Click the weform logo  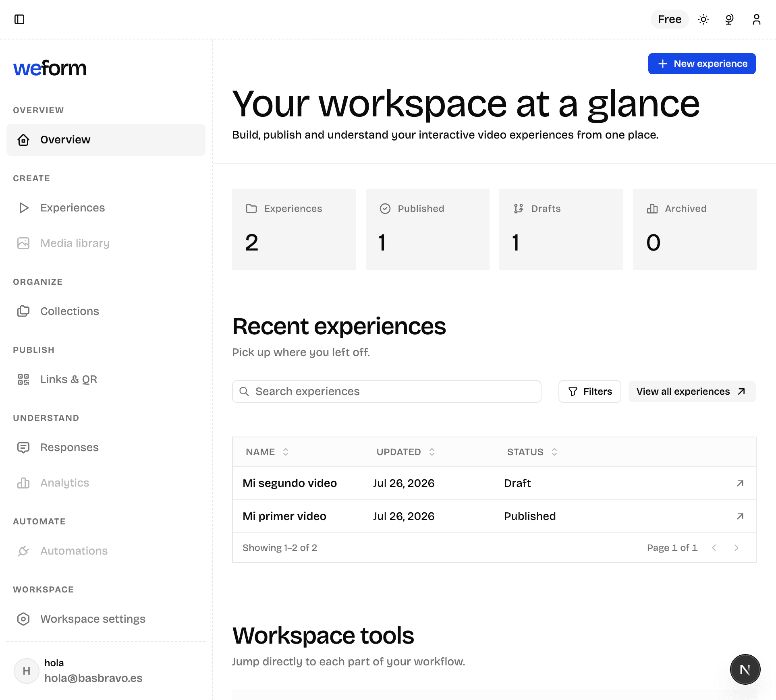tap(50, 68)
